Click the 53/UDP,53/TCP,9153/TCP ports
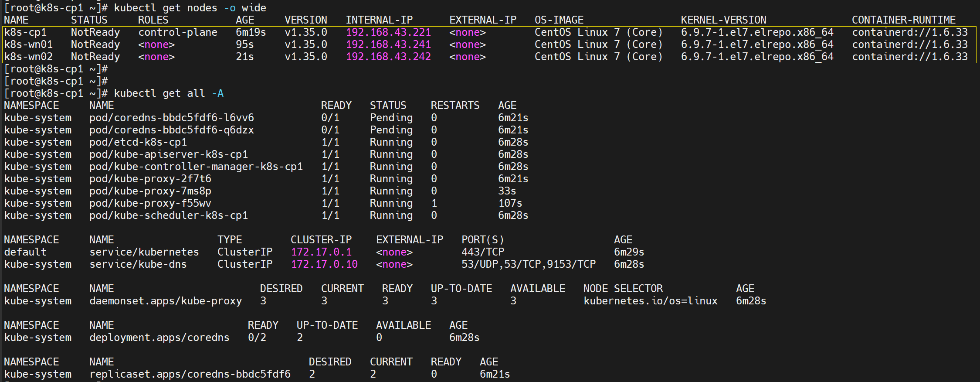Viewport: 980px width, 382px height. point(529,264)
